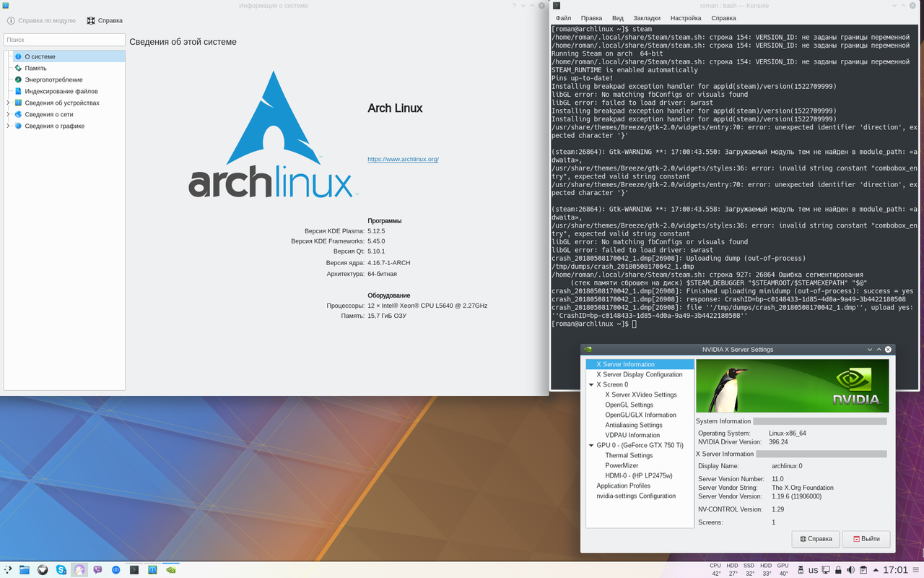The height and width of the screenshot is (578, 924).
Task: Open Файл menu in Konsole
Action: [563, 18]
